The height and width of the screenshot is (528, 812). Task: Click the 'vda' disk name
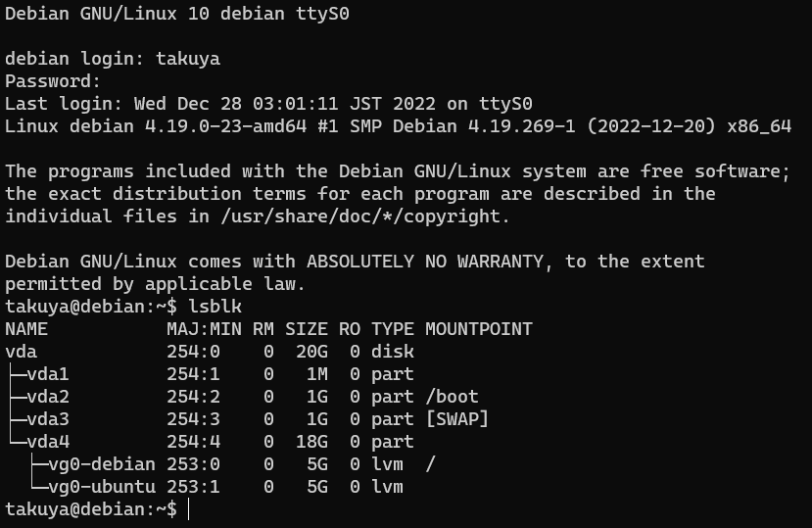point(22,352)
